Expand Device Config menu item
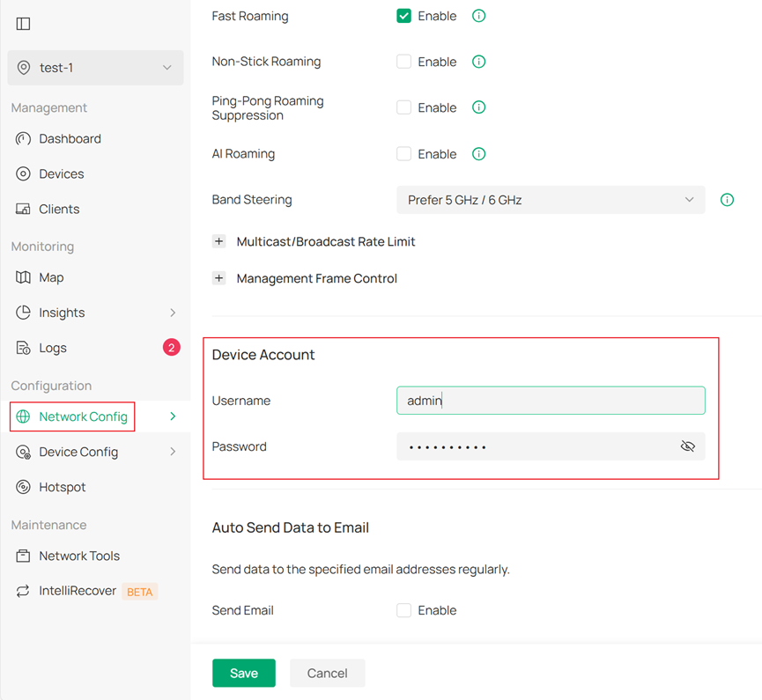 tap(76, 452)
